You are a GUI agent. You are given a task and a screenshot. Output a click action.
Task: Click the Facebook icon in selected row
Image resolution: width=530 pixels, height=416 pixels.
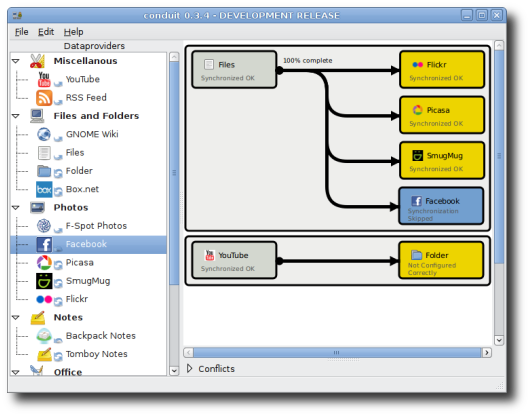click(x=44, y=244)
